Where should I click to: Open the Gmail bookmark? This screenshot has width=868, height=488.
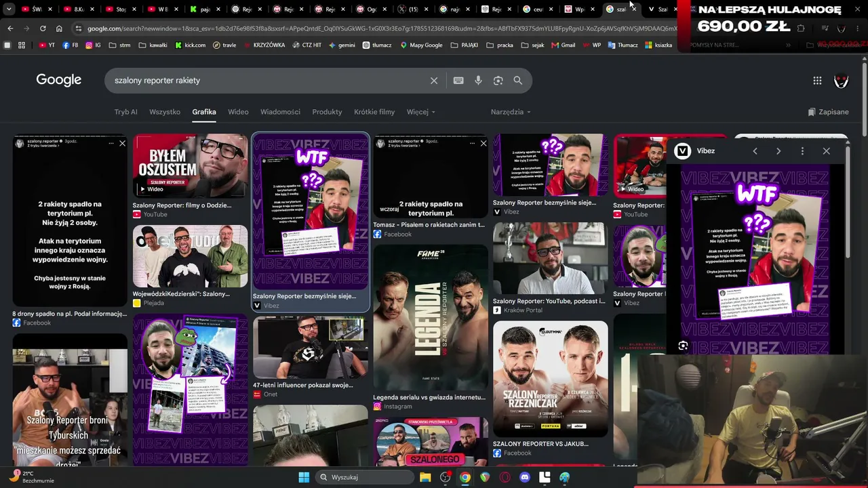pyautogui.click(x=563, y=45)
